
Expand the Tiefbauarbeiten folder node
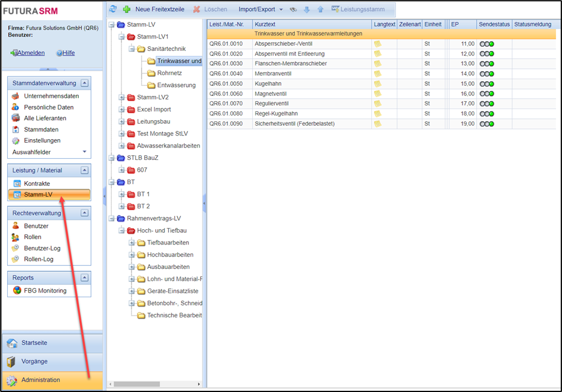click(x=132, y=243)
